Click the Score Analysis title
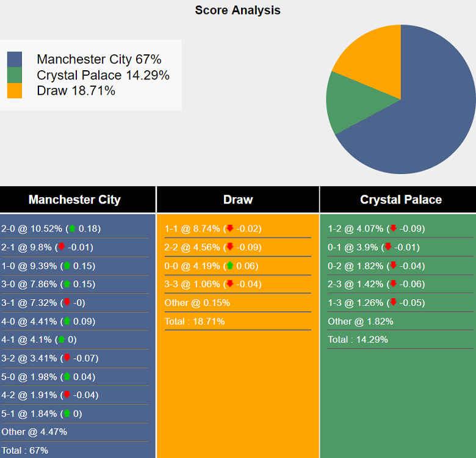Viewport: 476px width, 458px height. (x=238, y=10)
